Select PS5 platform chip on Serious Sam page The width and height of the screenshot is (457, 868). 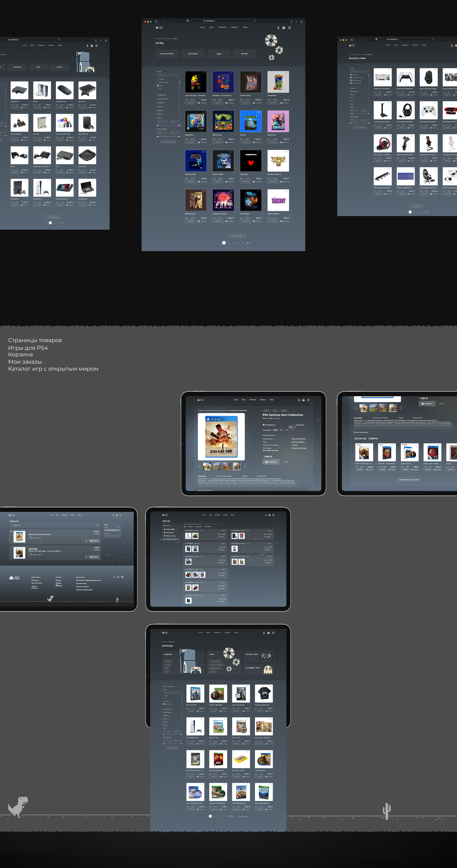point(281,430)
